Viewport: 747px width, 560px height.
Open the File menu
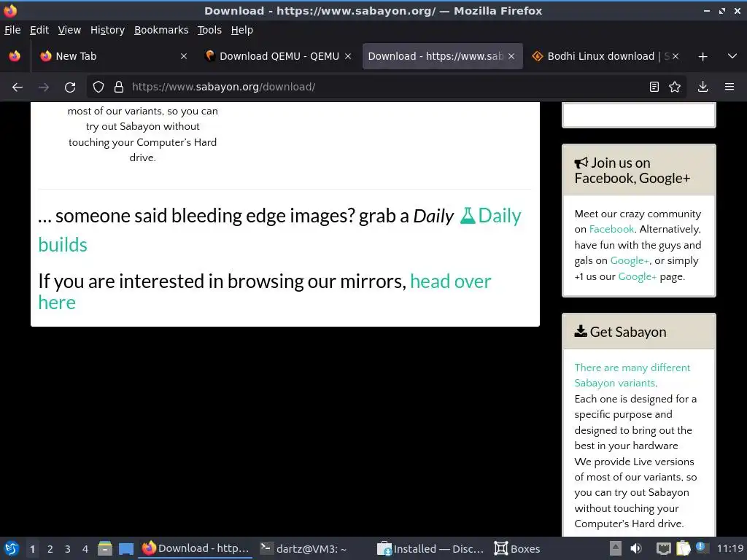12,30
